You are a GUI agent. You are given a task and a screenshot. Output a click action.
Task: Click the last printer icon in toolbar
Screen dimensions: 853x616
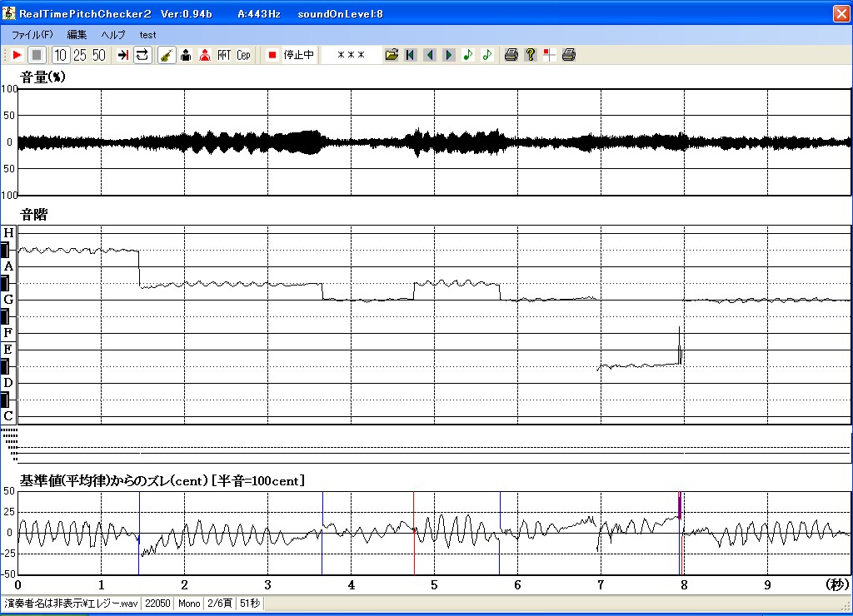(568, 55)
